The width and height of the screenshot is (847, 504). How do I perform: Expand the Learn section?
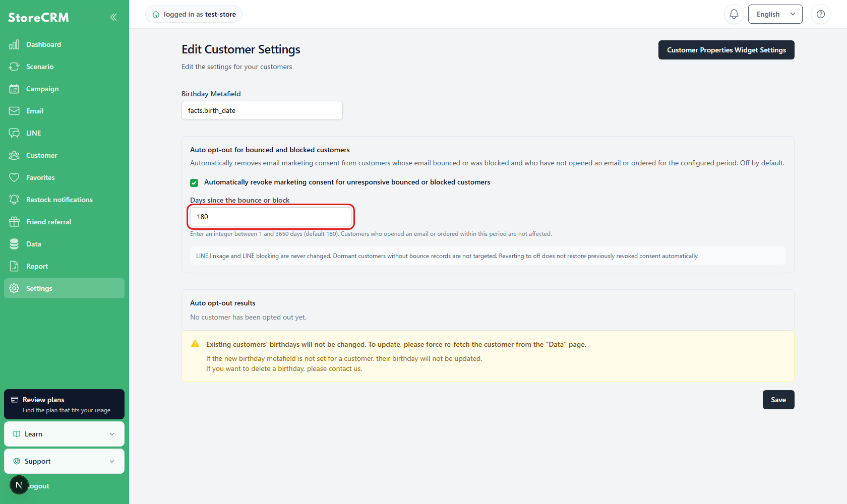point(65,434)
